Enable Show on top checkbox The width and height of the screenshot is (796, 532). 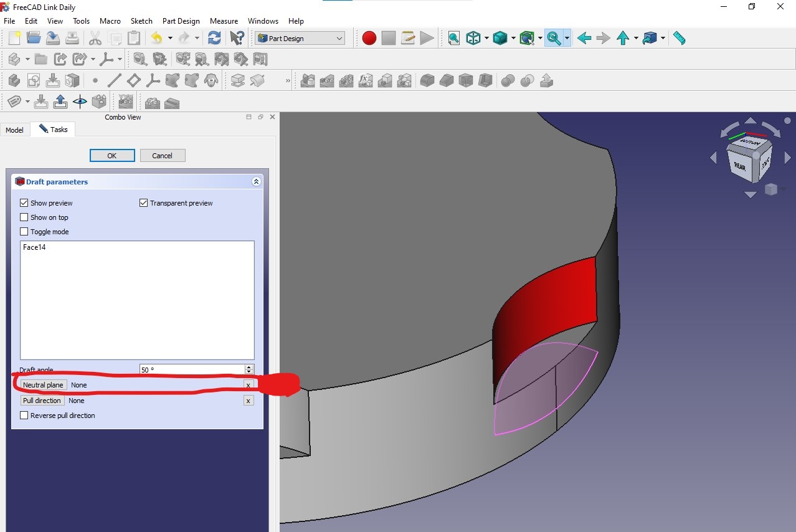point(24,217)
